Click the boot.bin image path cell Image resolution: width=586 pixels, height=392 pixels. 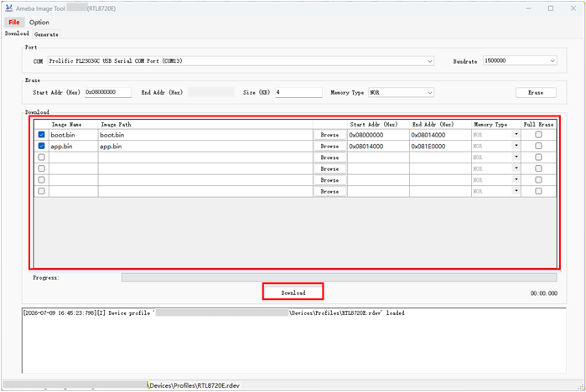point(205,135)
